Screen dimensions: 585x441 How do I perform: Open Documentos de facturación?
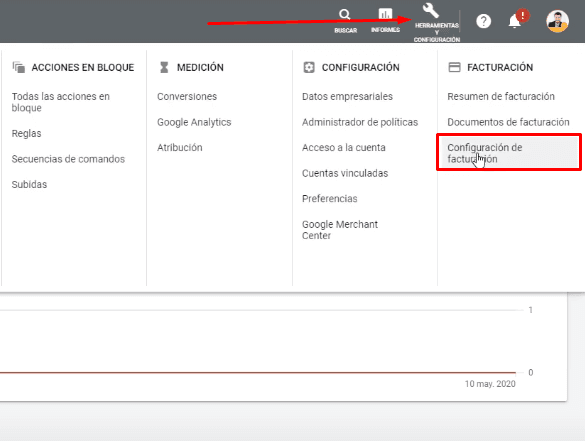(509, 122)
